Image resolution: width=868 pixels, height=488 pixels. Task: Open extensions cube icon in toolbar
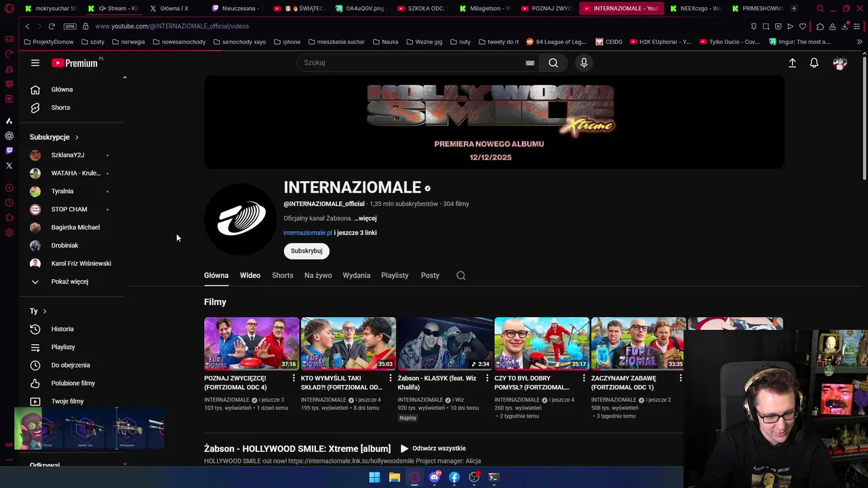coord(820,26)
